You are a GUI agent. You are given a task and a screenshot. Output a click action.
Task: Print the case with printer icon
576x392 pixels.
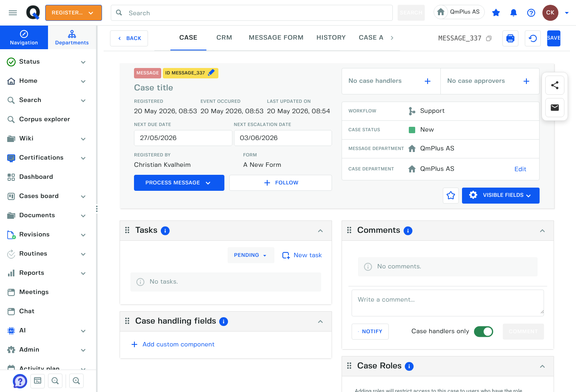pyautogui.click(x=510, y=38)
